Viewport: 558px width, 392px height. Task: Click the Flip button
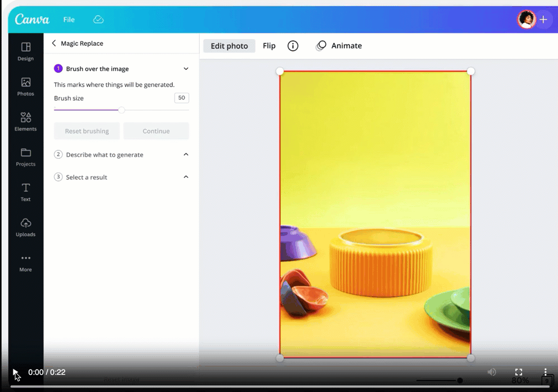tap(269, 46)
